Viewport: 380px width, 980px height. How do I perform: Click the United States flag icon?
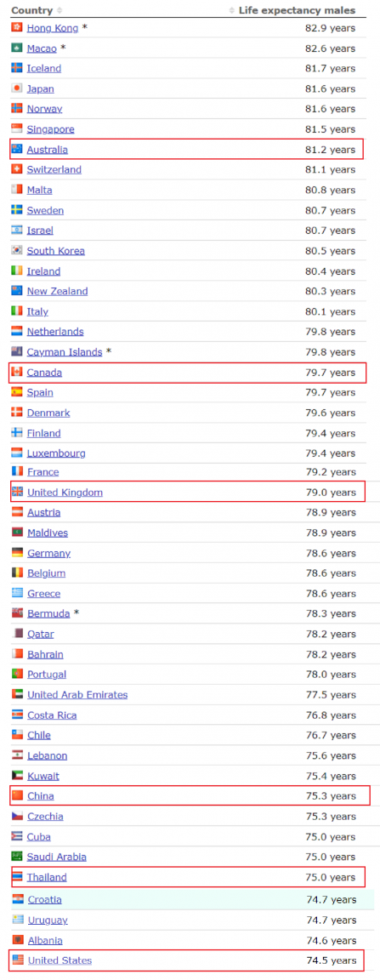(18, 960)
